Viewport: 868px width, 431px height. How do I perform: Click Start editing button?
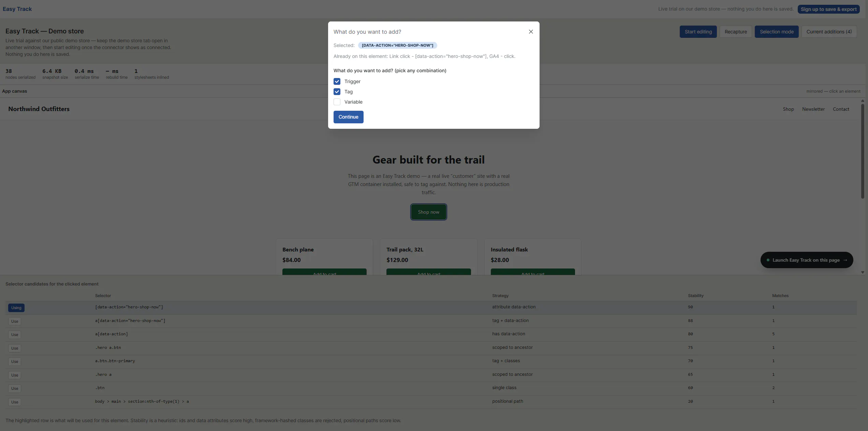698,32
